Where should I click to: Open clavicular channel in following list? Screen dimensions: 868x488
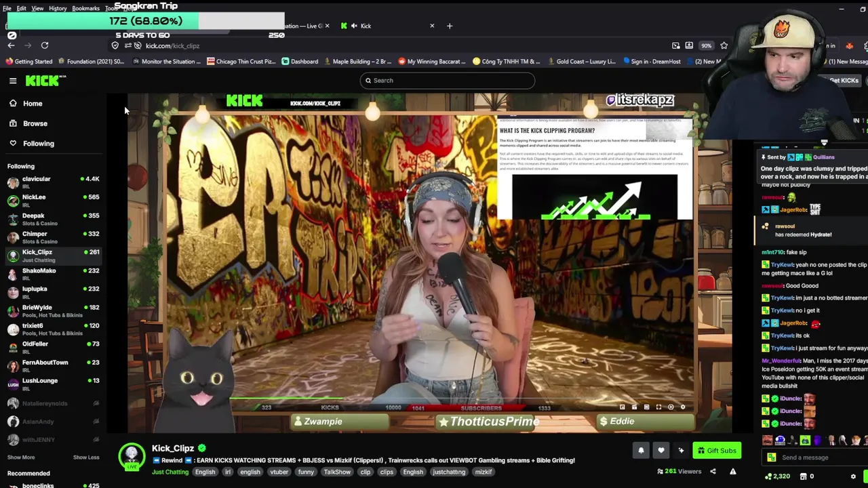pos(53,182)
